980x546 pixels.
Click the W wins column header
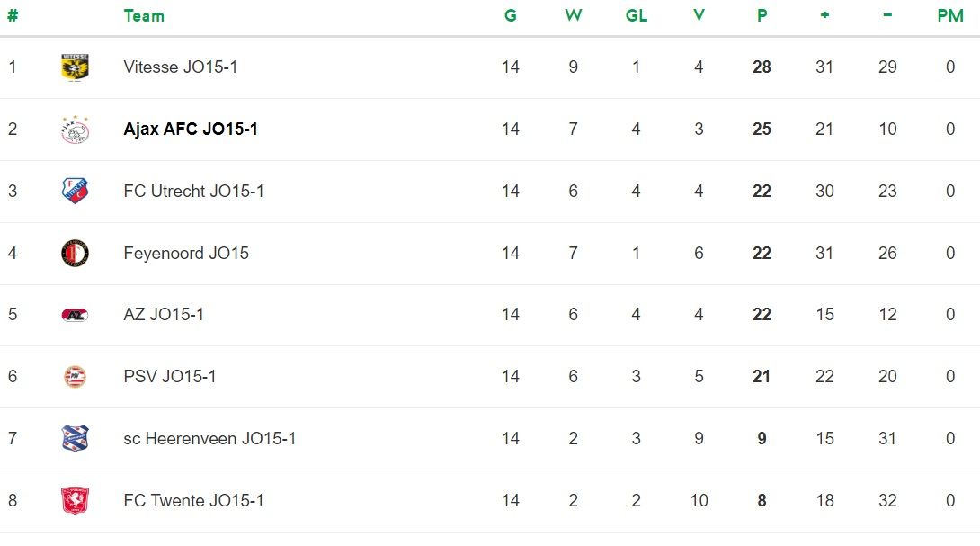click(x=574, y=16)
